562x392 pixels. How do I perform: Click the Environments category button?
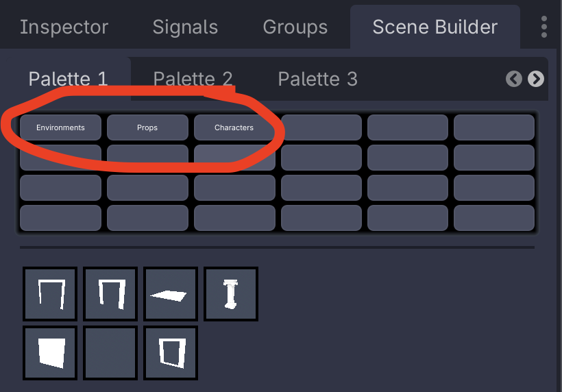tap(60, 127)
